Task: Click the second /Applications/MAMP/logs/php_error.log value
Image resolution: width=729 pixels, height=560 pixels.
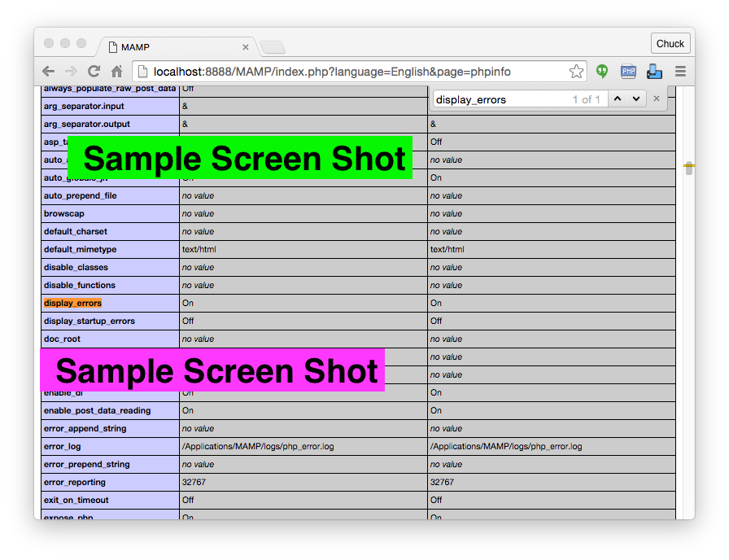Action: click(506, 447)
